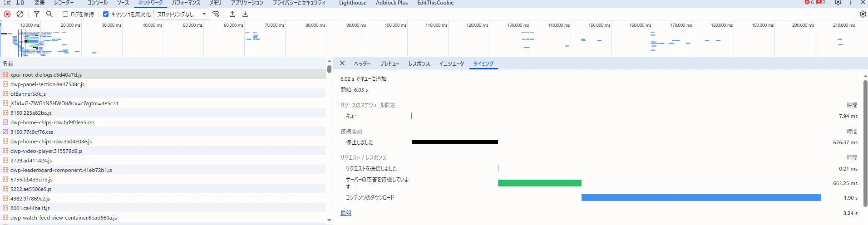The height and width of the screenshot is (225, 868).
Task: Show the イニシエータ details tab
Action: point(452,64)
